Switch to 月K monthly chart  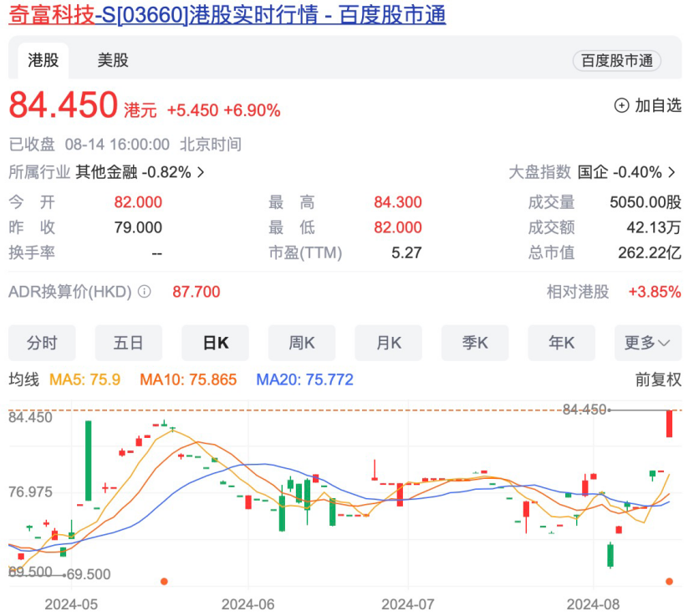pos(388,343)
